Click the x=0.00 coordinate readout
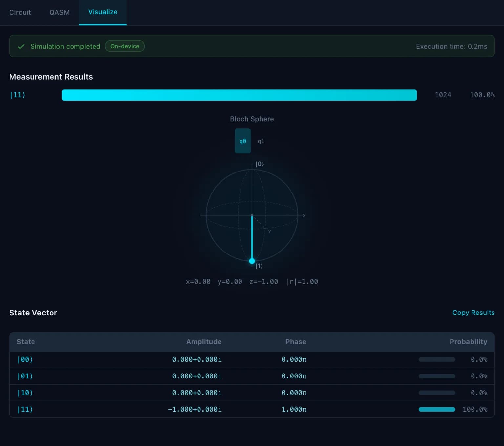The width and height of the screenshot is (504, 446). [x=198, y=282]
